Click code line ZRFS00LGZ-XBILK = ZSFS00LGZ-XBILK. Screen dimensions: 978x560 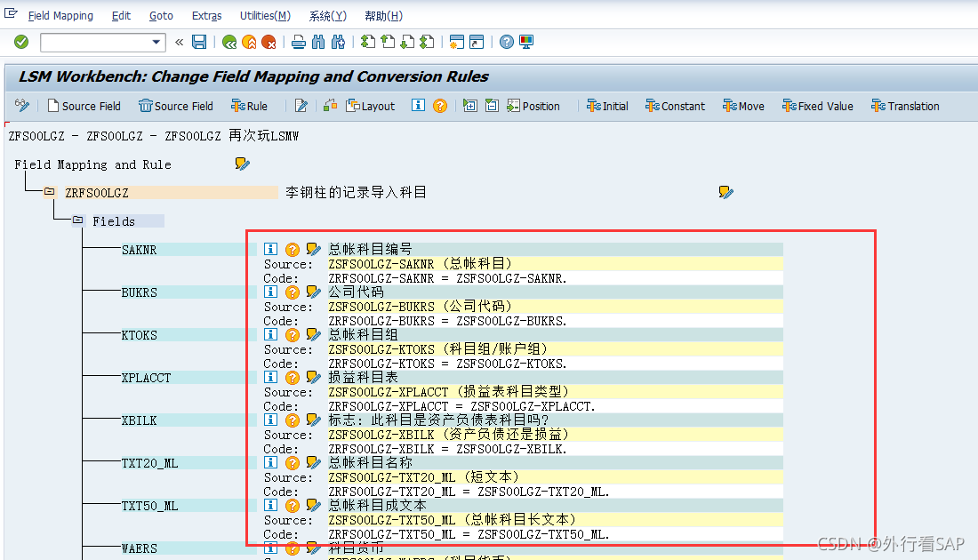tap(448, 449)
